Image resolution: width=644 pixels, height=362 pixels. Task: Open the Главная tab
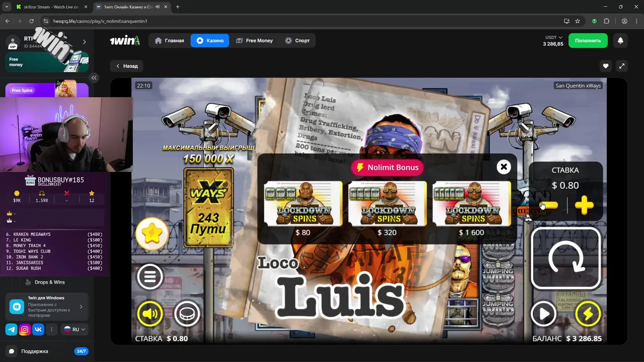click(x=170, y=41)
